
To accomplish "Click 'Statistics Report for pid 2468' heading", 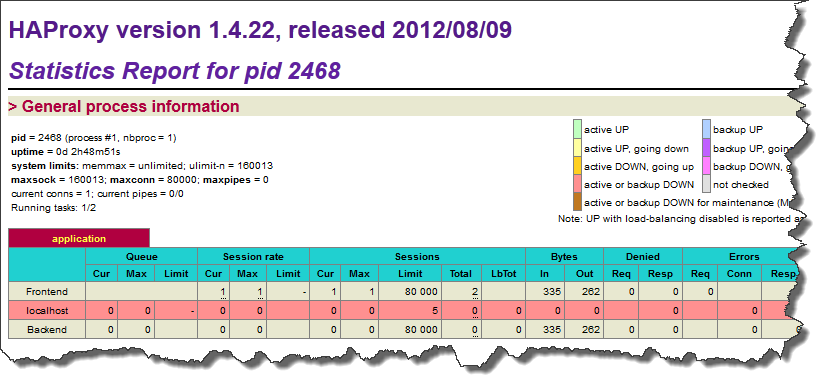I will click(175, 70).
